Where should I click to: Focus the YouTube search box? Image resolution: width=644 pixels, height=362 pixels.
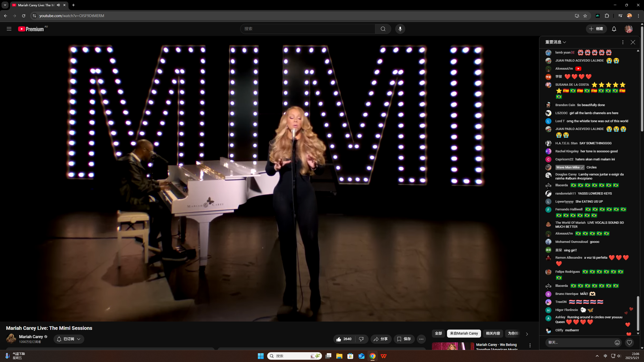pyautogui.click(x=308, y=29)
